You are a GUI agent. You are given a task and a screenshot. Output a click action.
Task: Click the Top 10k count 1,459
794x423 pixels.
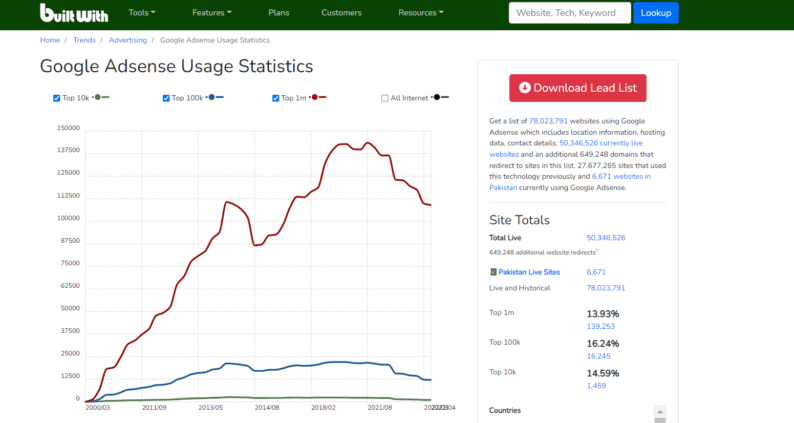596,386
